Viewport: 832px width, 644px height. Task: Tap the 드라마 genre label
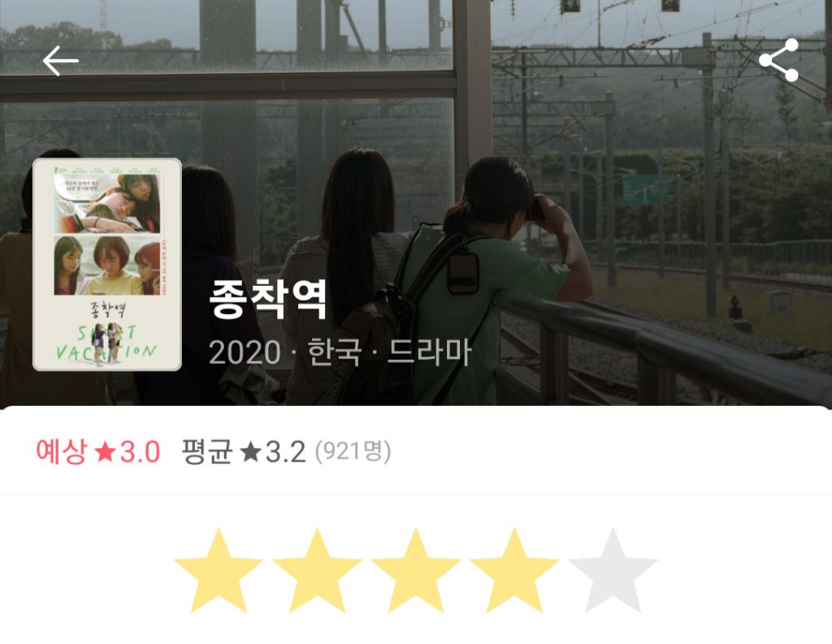point(430,352)
